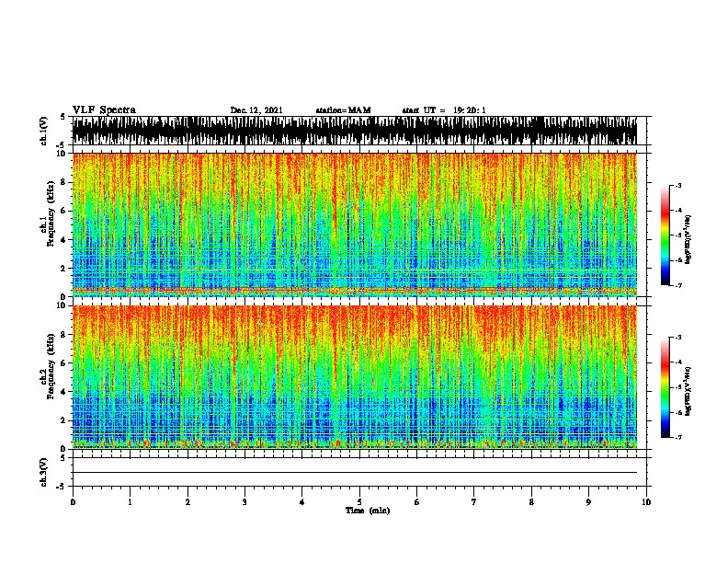Viewport: 728px width, 563px height.
Task: Click time axis tick label "3"
Action: coord(245,502)
